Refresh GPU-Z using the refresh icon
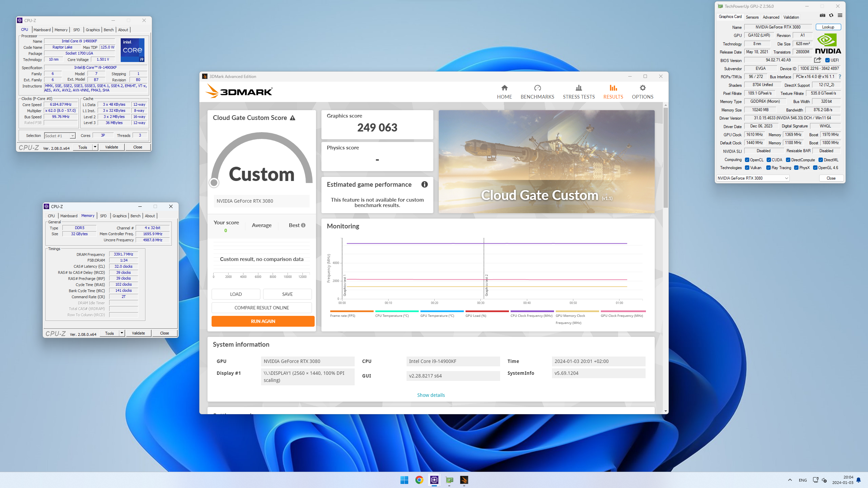 pyautogui.click(x=831, y=16)
